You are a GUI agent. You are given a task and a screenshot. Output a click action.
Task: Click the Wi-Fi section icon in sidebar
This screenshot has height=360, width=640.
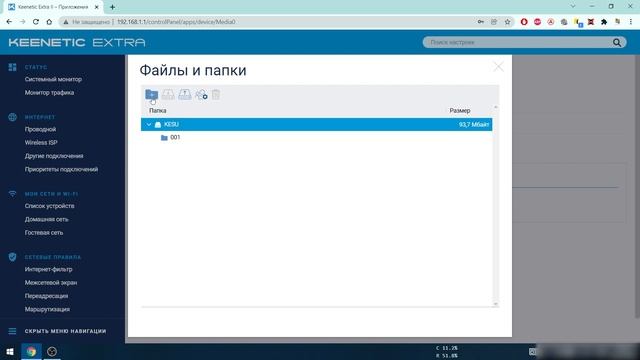click(12, 194)
